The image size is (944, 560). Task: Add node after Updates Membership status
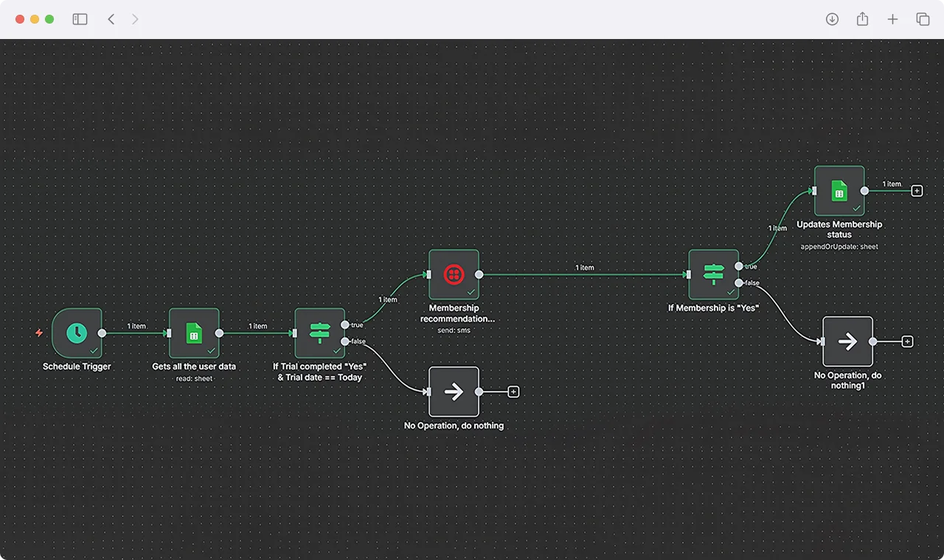[x=917, y=191]
